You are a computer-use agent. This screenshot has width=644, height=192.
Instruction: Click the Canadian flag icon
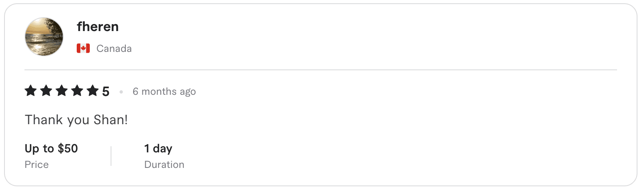click(83, 49)
